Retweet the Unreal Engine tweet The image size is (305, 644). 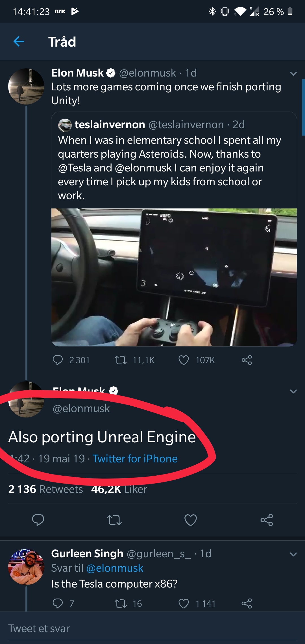pyautogui.click(x=114, y=520)
